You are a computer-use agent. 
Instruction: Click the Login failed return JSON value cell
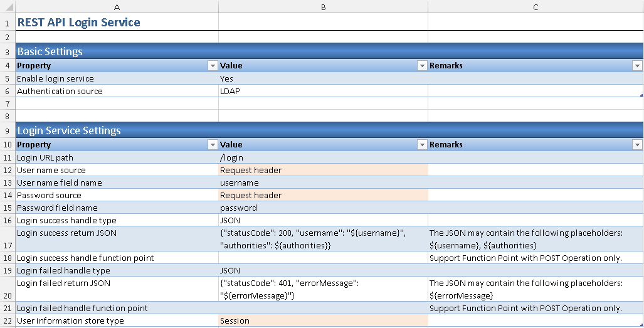point(323,289)
